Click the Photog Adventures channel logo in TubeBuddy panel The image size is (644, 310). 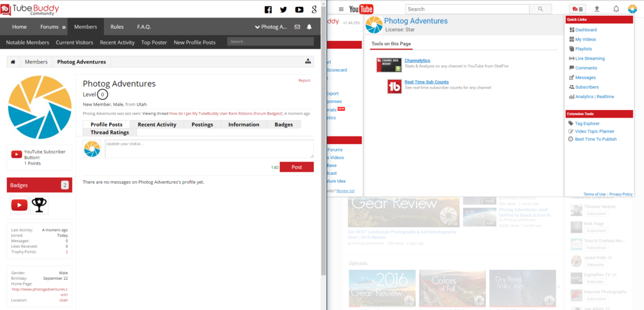pyautogui.click(x=374, y=25)
